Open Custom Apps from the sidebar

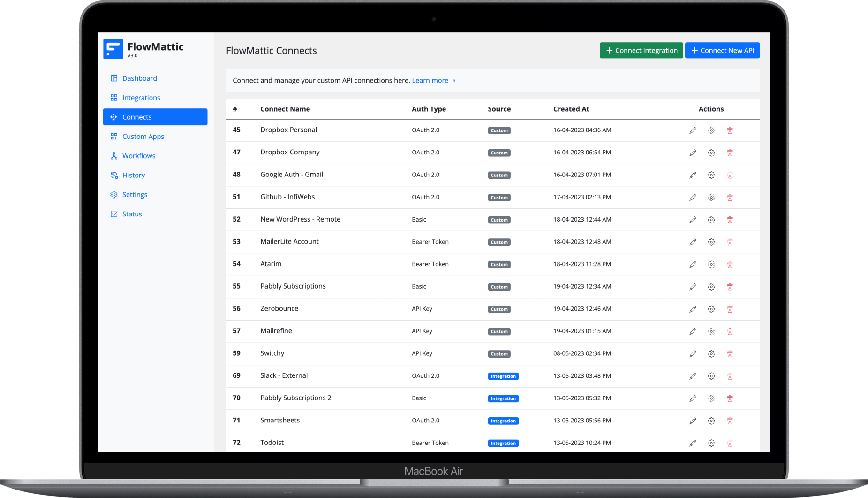143,136
